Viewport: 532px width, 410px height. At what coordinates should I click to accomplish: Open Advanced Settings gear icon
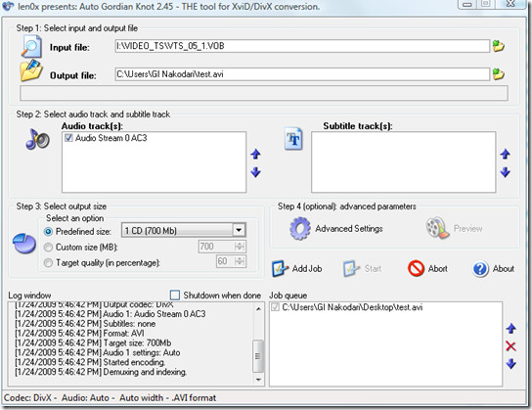(300, 228)
